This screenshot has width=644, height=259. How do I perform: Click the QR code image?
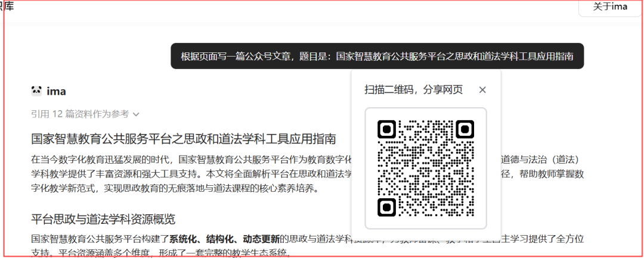[x=426, y=168]
